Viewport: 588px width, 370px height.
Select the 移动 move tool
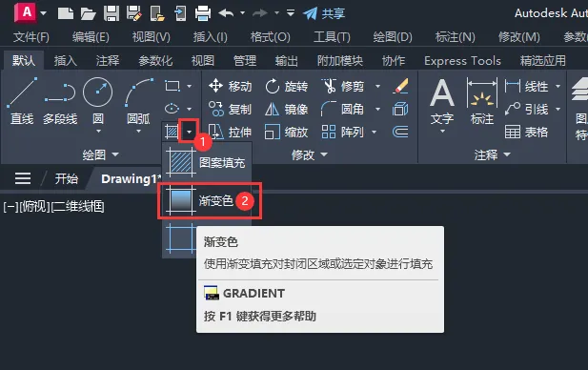coord(230,87)
